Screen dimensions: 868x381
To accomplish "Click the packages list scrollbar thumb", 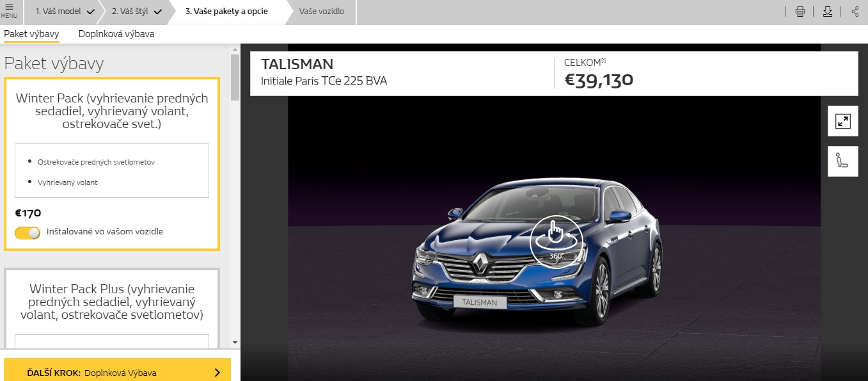I will point(235,77).
